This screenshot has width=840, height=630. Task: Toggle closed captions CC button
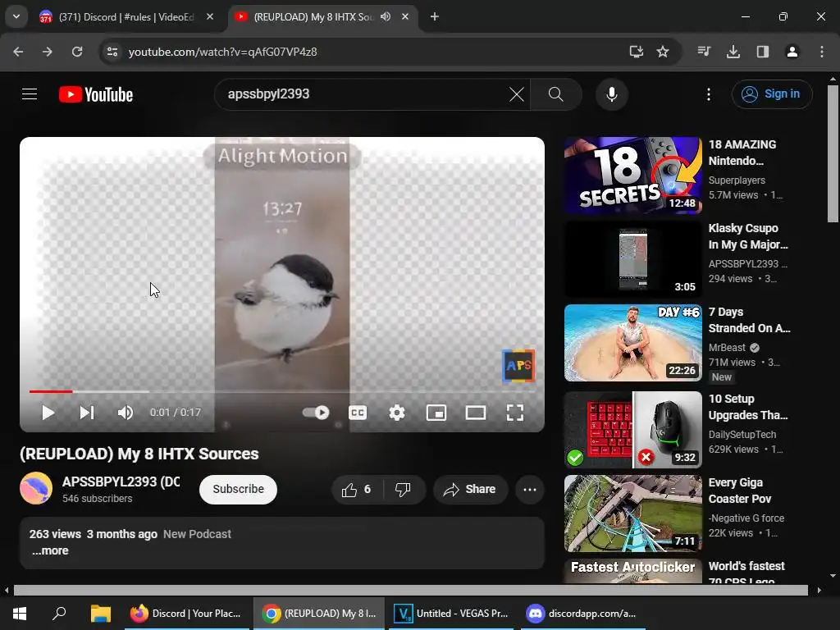click(358, 413)
